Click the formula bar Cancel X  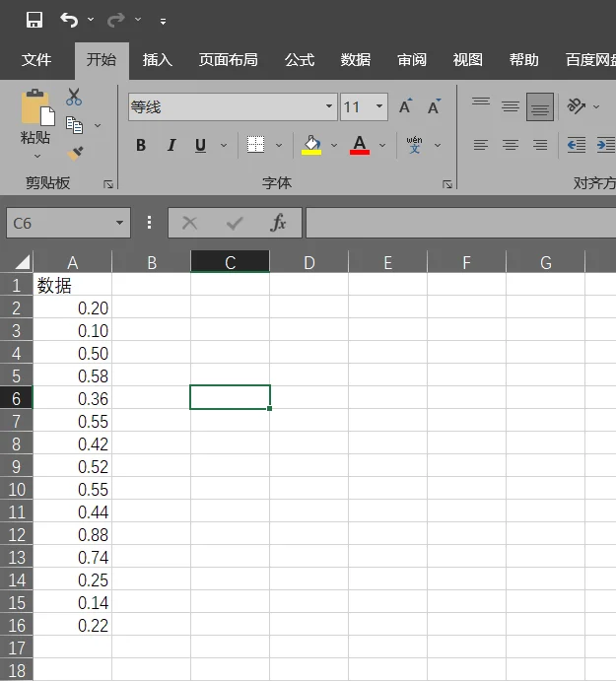coord(190,224)
